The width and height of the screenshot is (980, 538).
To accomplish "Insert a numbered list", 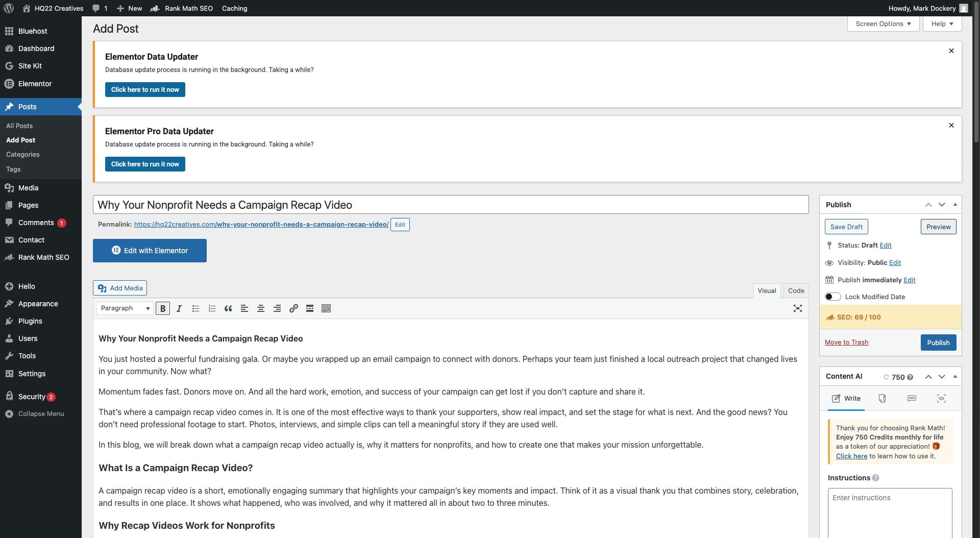I will (212, 308).
